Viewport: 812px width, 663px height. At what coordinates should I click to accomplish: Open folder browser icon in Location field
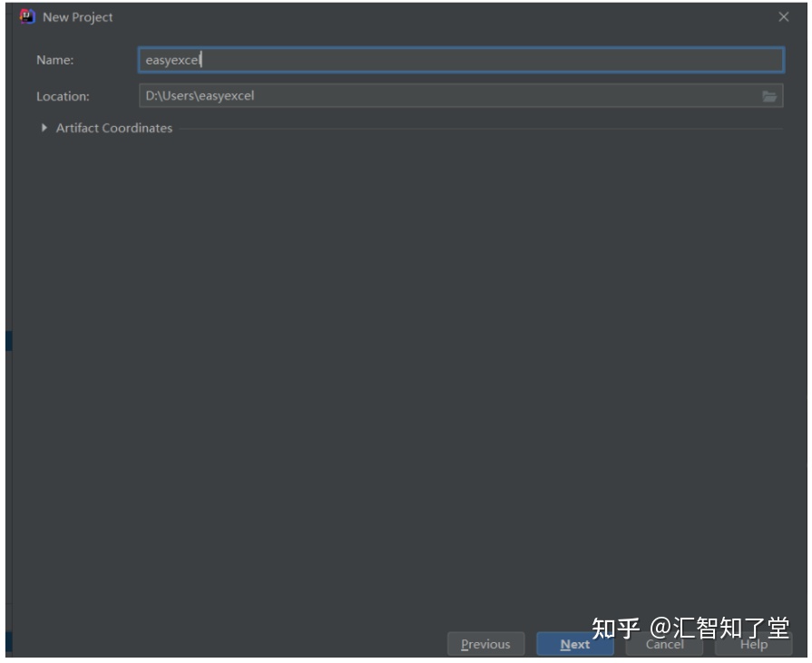point(769,96)
